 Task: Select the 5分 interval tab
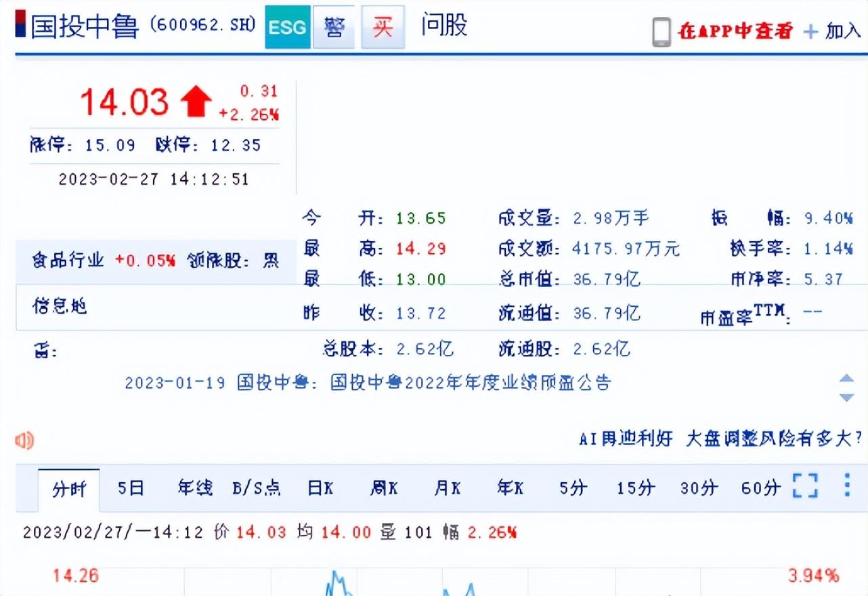[573, 488]
